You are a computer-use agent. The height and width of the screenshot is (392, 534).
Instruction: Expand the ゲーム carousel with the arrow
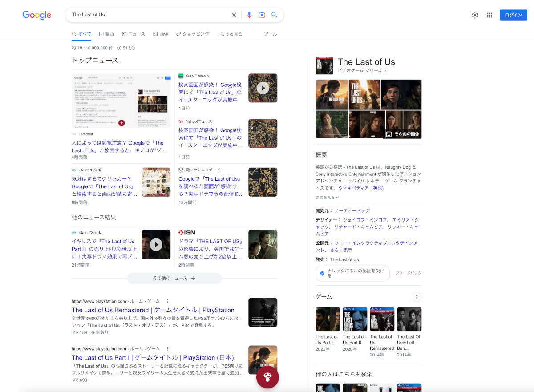(x=417, y=297)
